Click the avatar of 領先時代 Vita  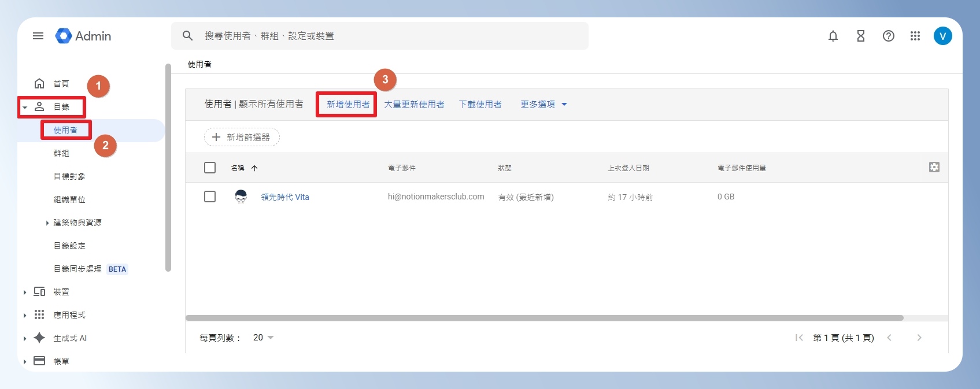click(x=241, y=197)
